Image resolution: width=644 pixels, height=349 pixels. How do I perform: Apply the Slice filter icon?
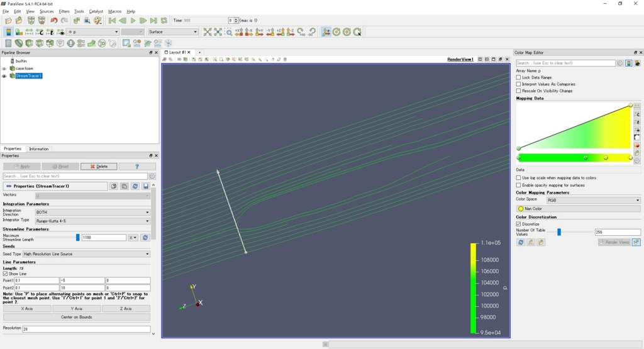tap(40, 43)
